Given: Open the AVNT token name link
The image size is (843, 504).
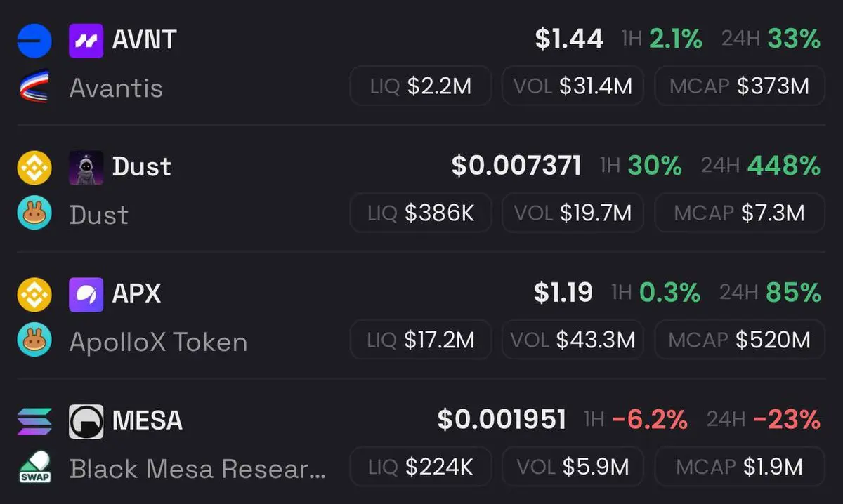Looking at the screenshot, I should (x=144, y=40).
